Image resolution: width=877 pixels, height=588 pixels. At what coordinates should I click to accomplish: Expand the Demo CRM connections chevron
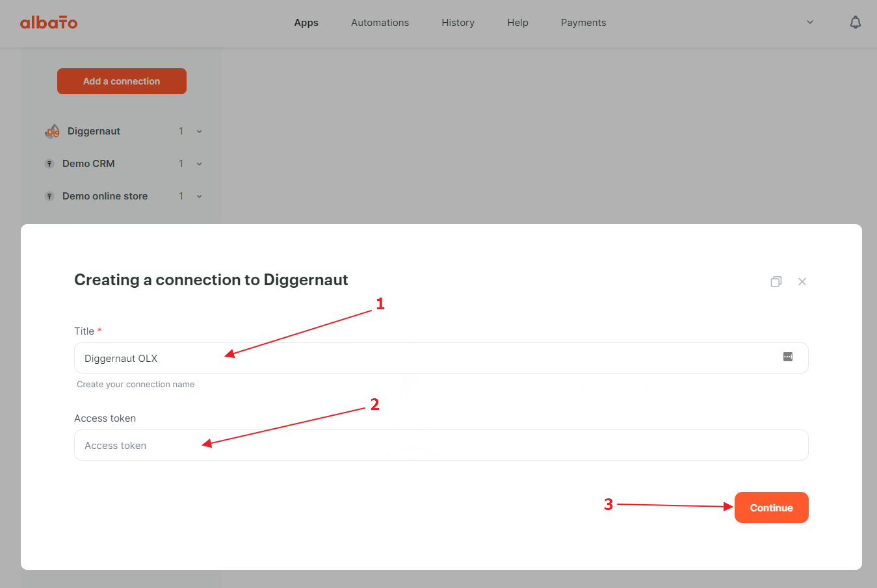tap(199, 164)
